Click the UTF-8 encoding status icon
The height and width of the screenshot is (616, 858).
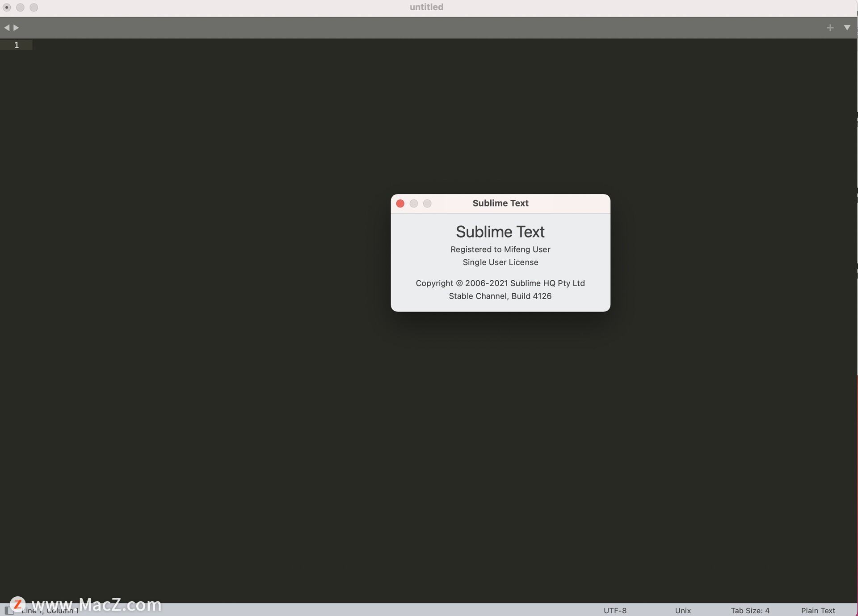coord(614,610)
